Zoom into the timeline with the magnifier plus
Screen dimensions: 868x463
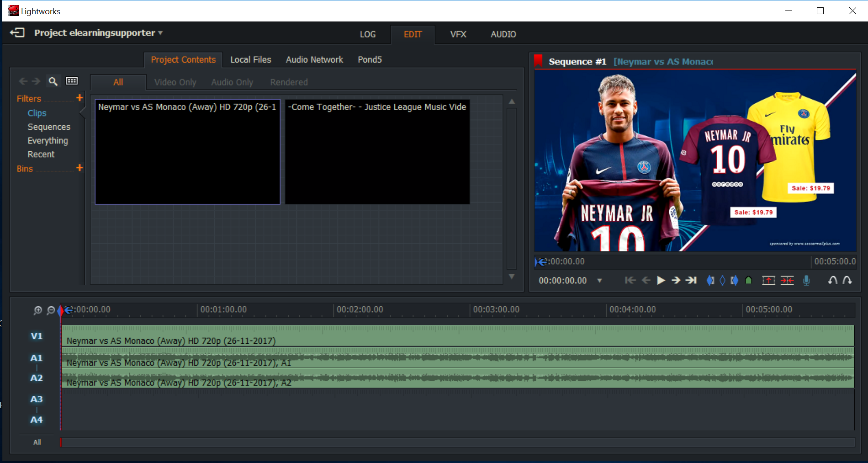(38, 310)
